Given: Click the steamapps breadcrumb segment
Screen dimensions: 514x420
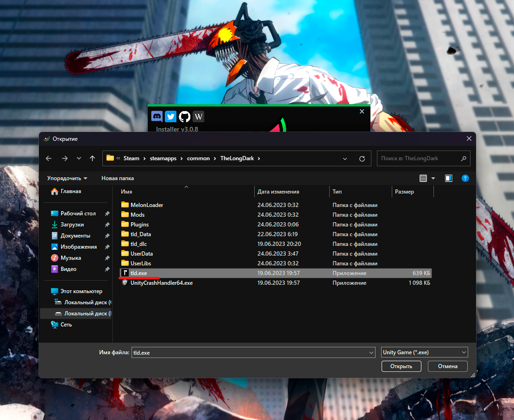Looking at the screenshot, I should [163, 158].
